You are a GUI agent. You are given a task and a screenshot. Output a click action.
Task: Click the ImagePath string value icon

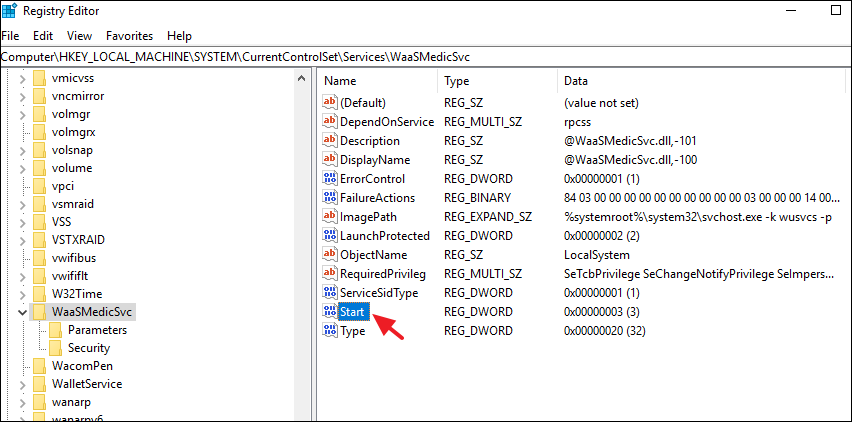(x=330, y=217)
